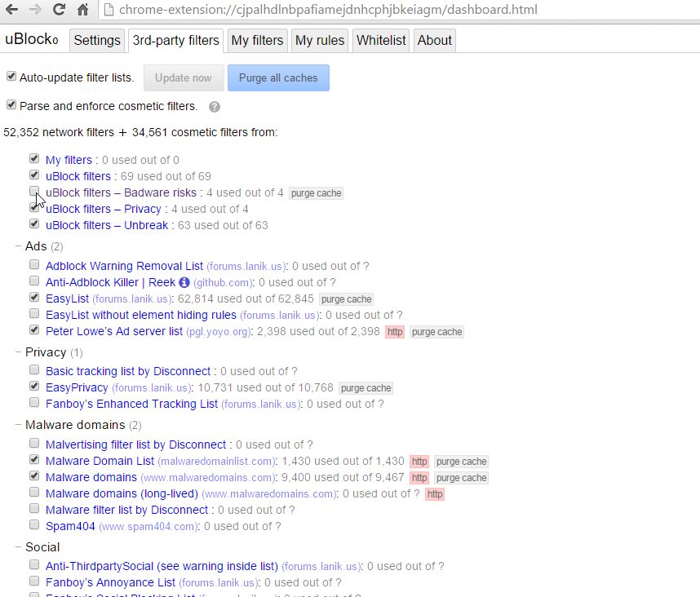
Task: Open Peter Lowe's Ad server list link
Action: pyautogui.click(x=114, y=331)
